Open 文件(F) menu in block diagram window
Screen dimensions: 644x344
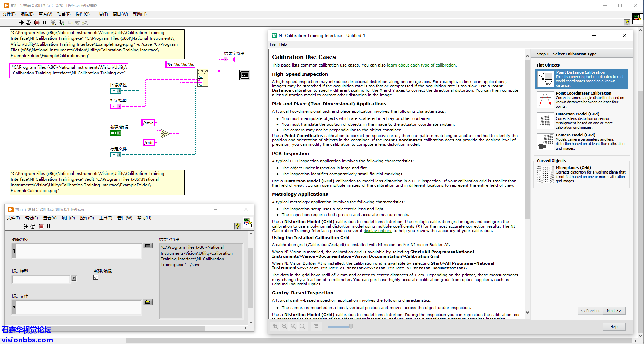point(9,14)
